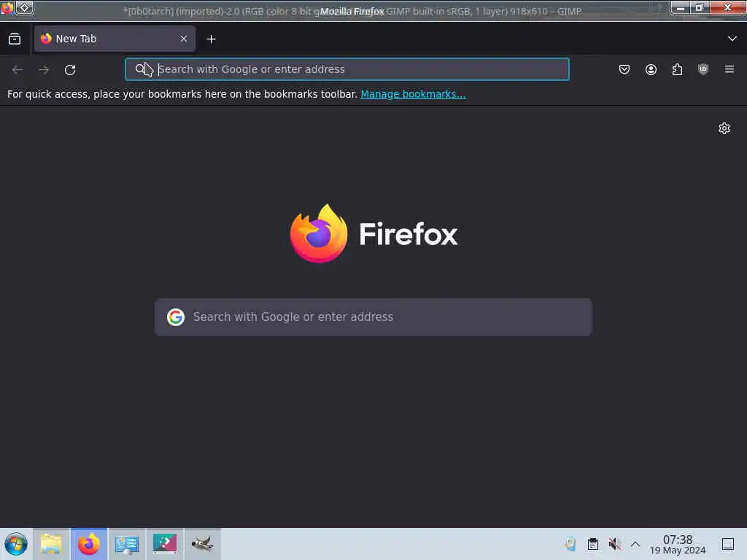Open the Extensions puzzle icon

(x=677, y=69)
